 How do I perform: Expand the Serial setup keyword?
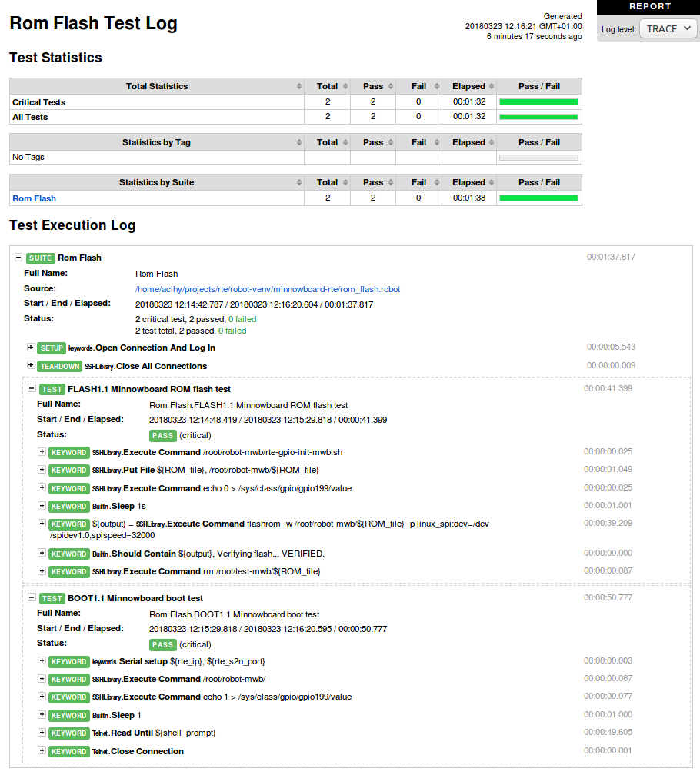click(x=42, y=661)
